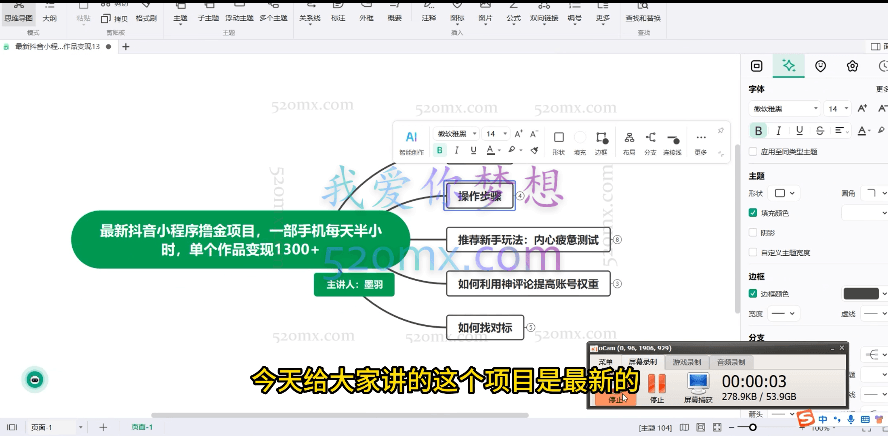This screenshot has width=888, height=436.
Task: Open the 菜单 menu in oCam window
Action: point(605,362)
